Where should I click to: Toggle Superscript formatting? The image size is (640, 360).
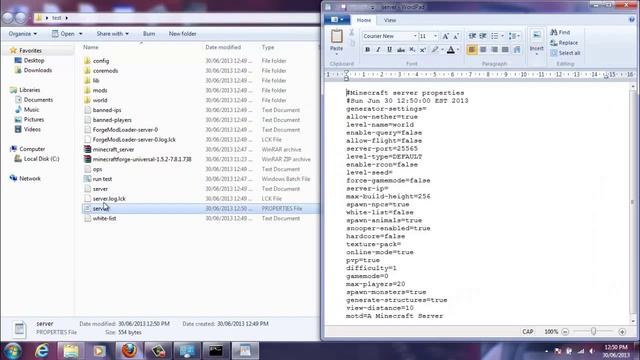coord(423,50)
